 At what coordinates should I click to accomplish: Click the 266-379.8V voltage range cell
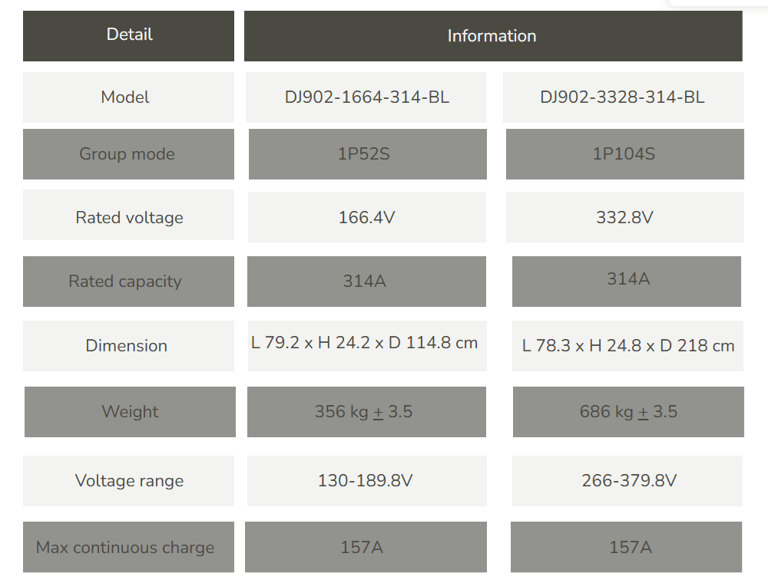tap(627, 481)
